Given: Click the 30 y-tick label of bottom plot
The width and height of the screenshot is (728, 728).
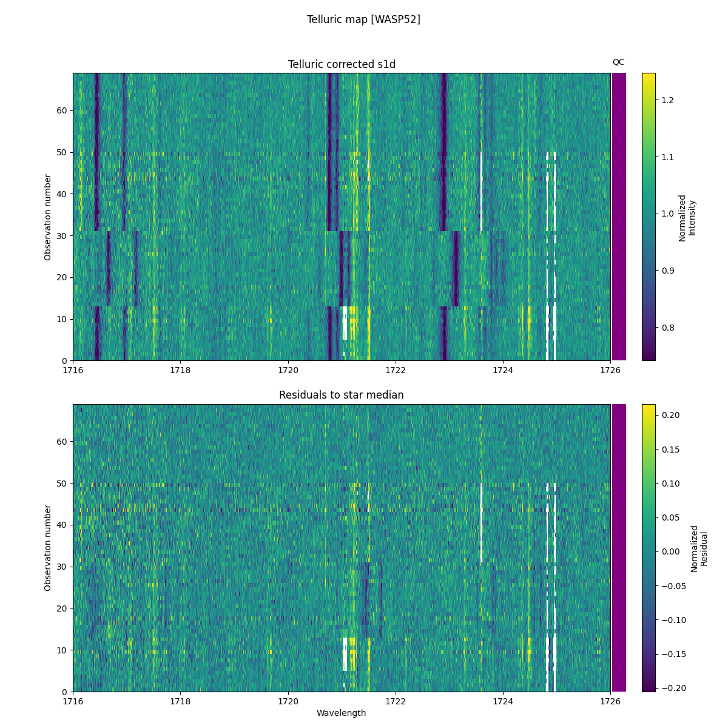Looking at the screenshot, I should coord(62,567).
